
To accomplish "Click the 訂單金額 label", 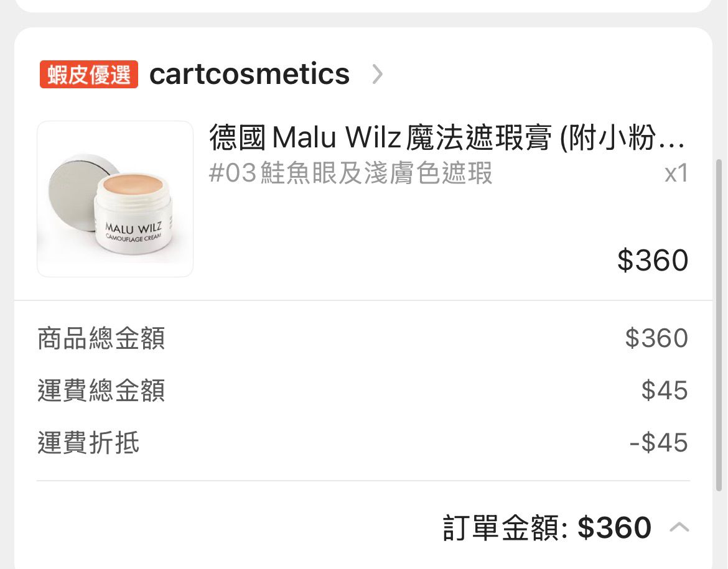I will (x=504, y=528).
